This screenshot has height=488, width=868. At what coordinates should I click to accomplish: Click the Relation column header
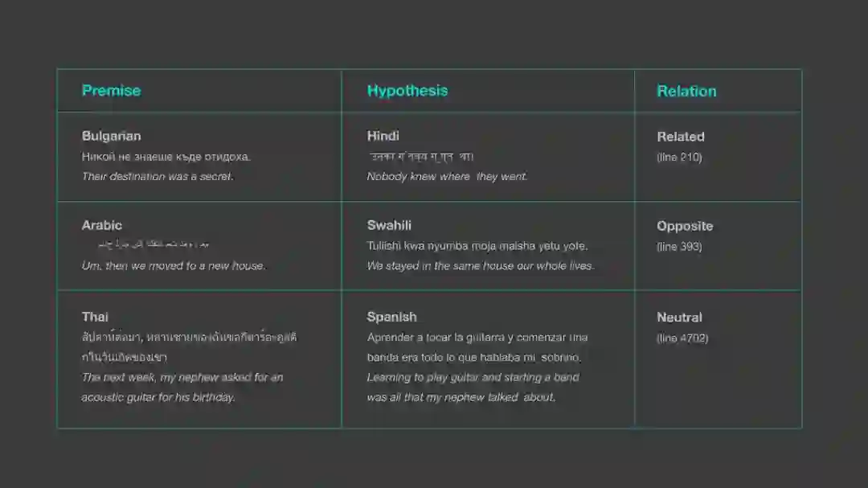click(x=686, y=92)
